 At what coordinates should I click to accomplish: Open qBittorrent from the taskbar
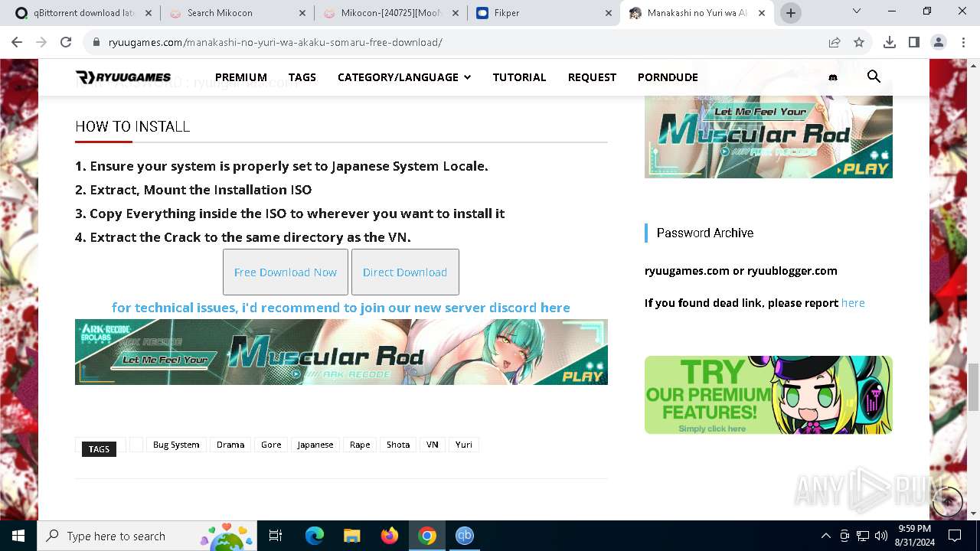pyautogui.click(x=465, y=536)
